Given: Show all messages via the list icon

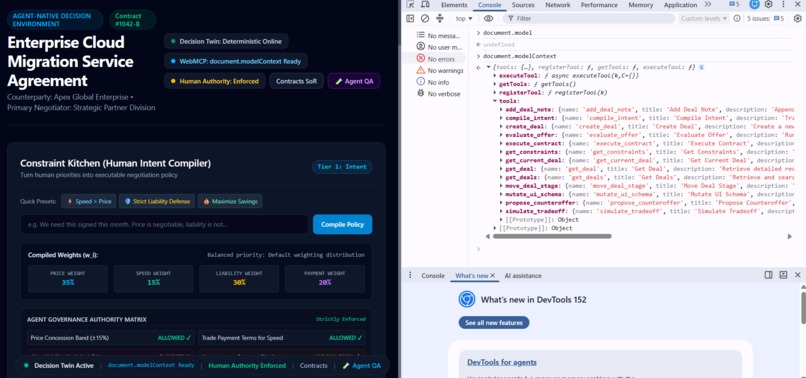Looking at the screenshot, I should (420, 35).
